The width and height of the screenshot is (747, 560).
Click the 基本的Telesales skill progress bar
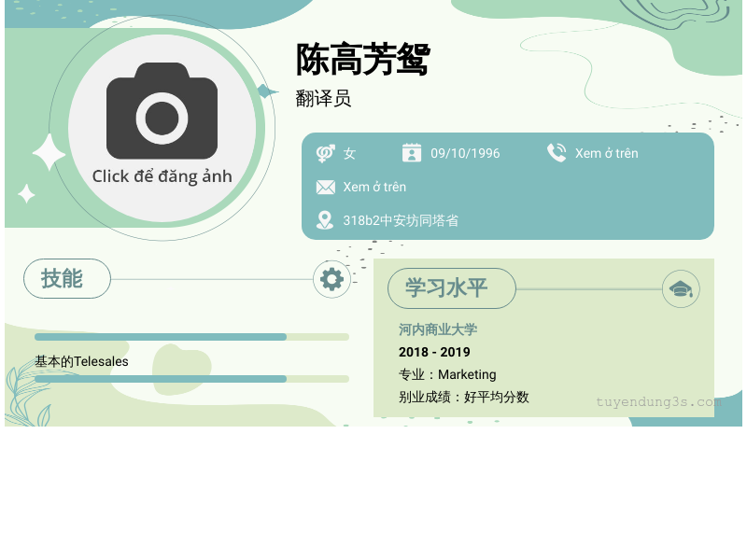point(191,379)
